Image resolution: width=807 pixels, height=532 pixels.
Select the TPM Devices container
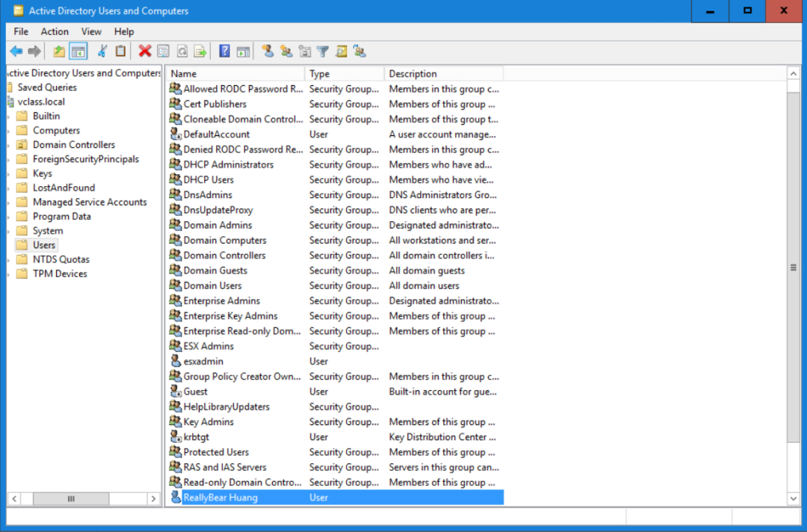click(x=61, y=274)
